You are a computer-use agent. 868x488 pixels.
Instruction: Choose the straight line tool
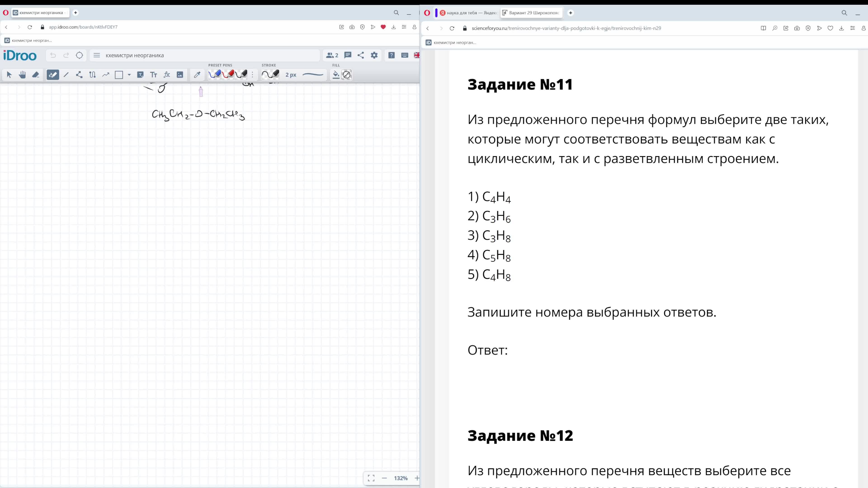pos(66,75)
